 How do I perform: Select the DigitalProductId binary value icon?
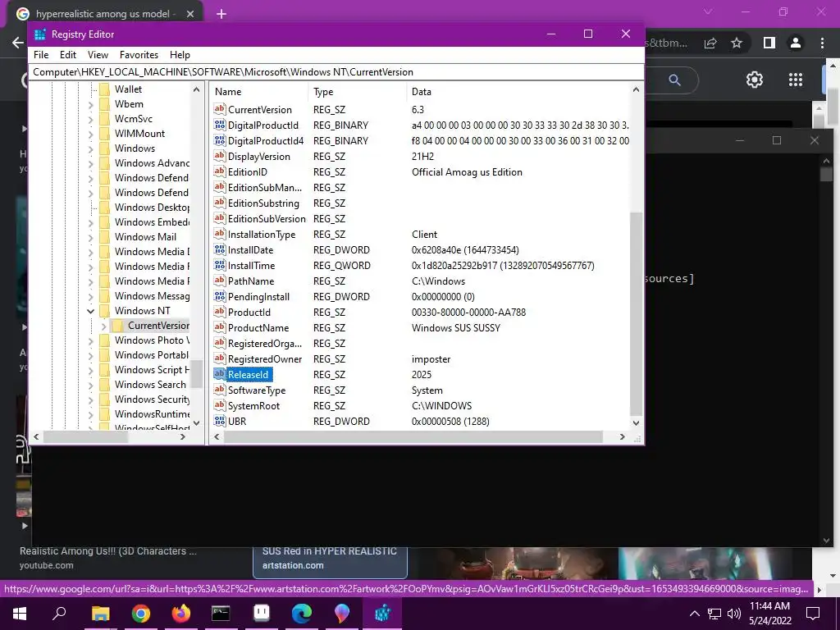[x=220, y=125]
